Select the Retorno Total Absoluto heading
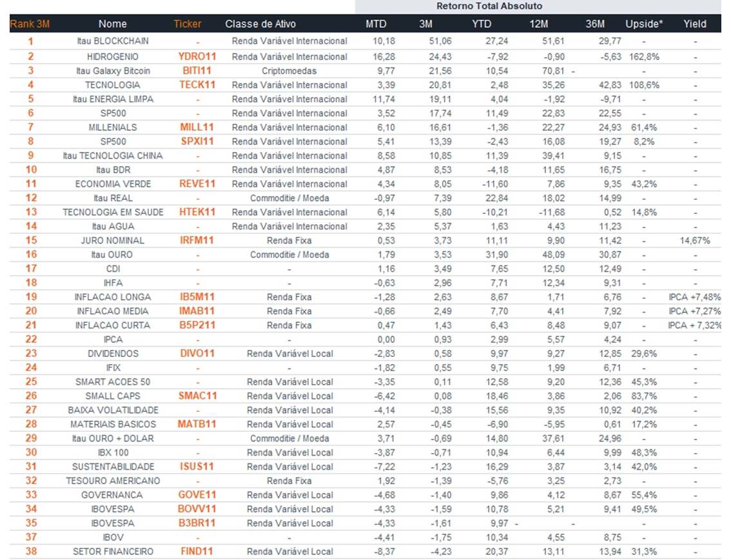The height and width of the screenshot is (560, 731). coord(489,6)
